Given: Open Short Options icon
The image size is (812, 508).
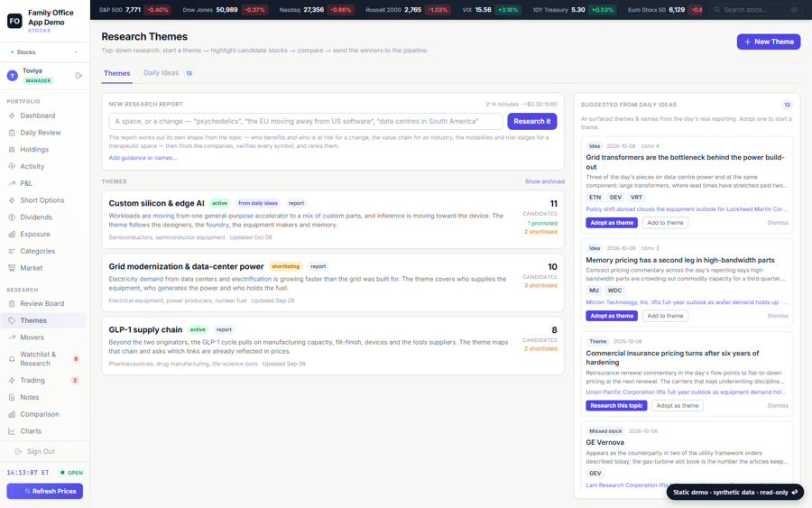Looking at the screenshot, I should pyautogui.click(x=12, y=200).
